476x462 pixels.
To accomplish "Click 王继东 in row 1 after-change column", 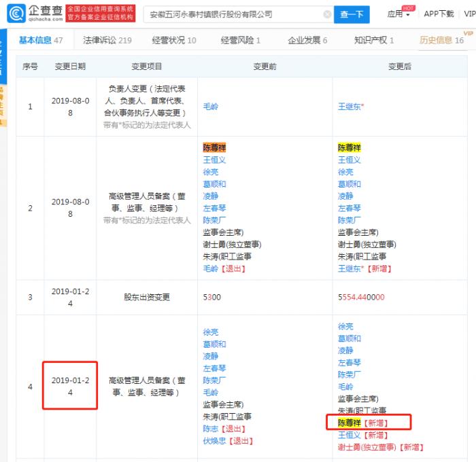I will [350, 107].
